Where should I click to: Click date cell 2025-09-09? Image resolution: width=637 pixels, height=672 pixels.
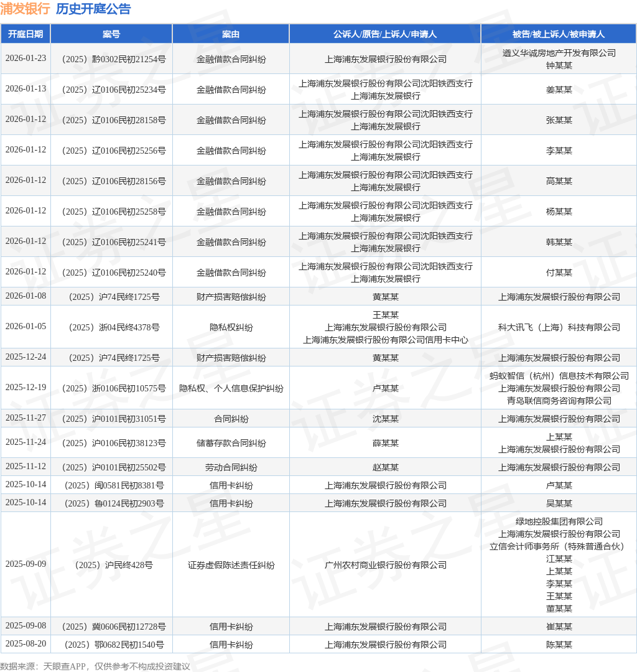pos(26,564)
